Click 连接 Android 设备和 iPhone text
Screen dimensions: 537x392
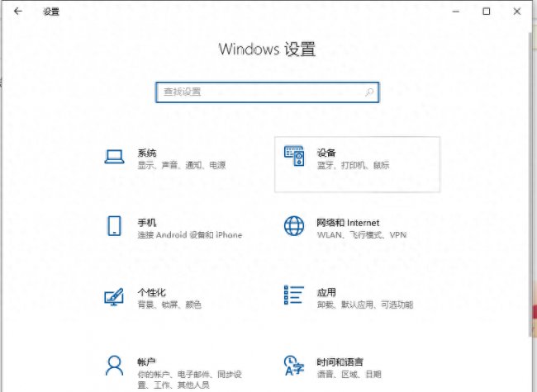190,235
